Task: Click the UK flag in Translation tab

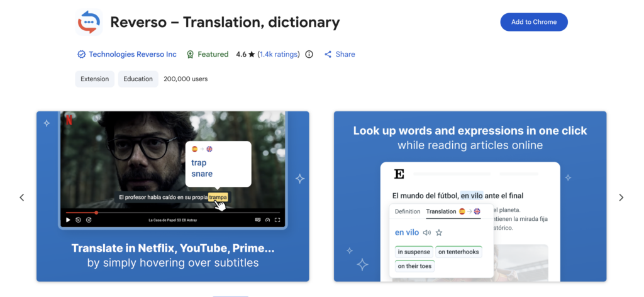Action: coord(477,211)
